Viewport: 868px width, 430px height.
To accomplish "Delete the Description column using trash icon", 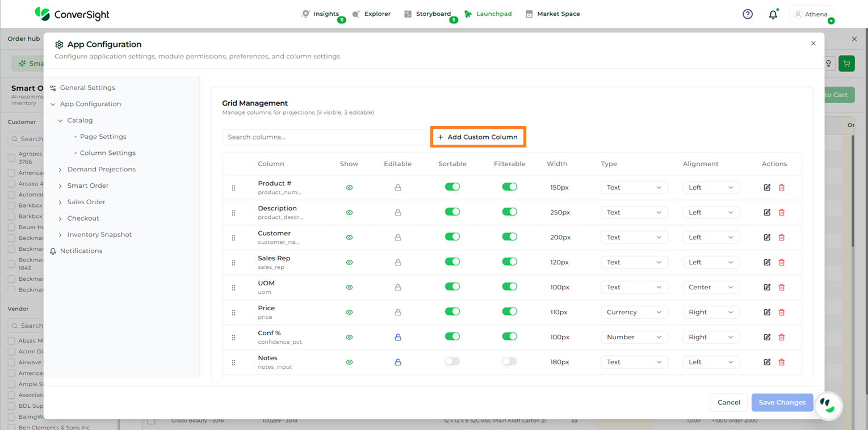I will 781,212.
